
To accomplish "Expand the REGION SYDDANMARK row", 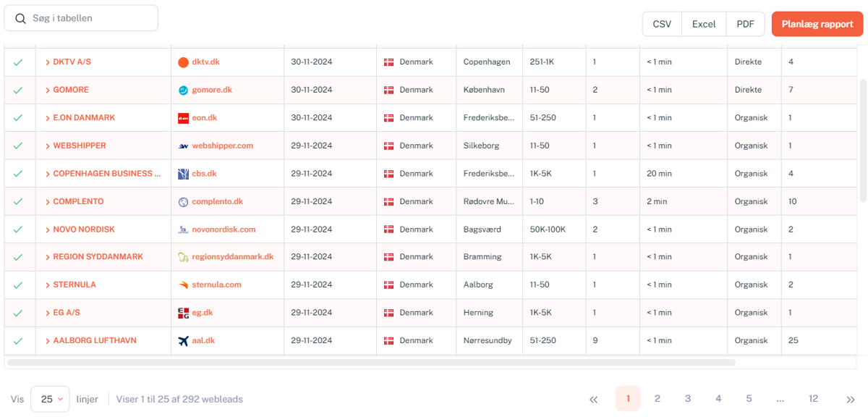I will 48,257.
